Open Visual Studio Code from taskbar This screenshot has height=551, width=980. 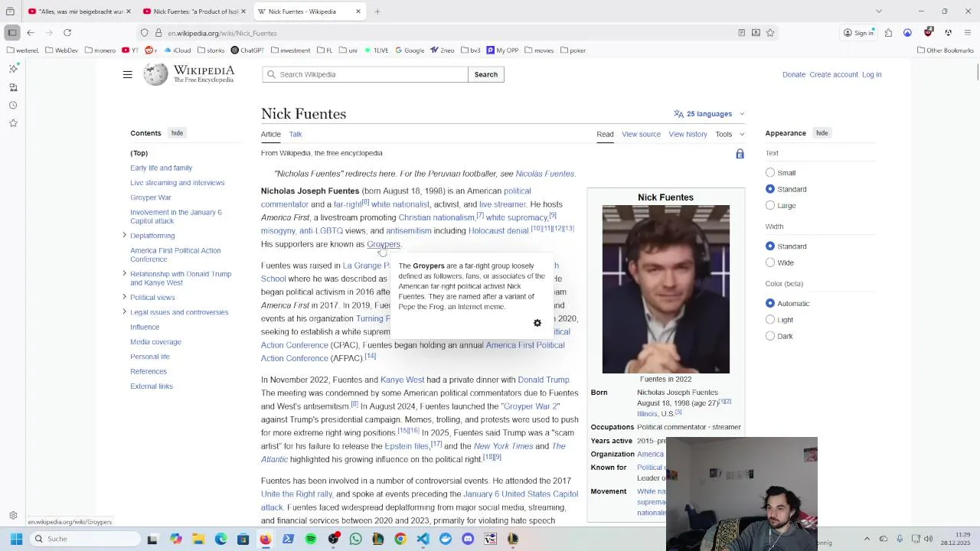click(x=423, y=539)
